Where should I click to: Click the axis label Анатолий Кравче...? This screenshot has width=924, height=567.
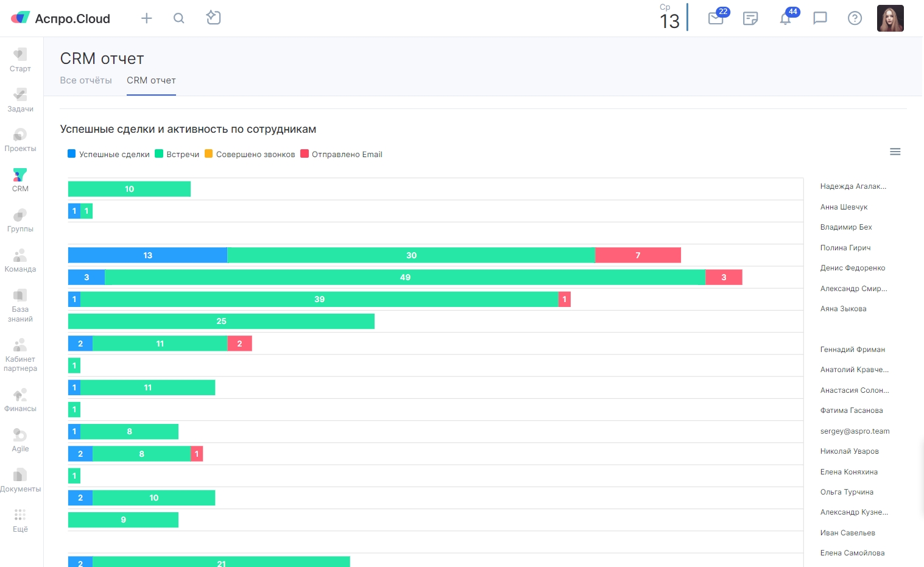[x=855, y=370]
